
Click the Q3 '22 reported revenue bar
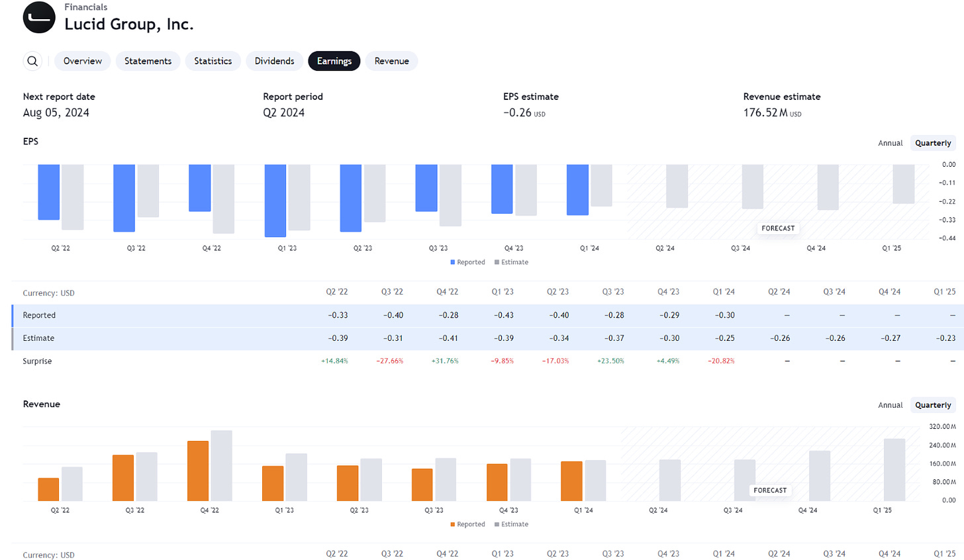coord(123,478)
